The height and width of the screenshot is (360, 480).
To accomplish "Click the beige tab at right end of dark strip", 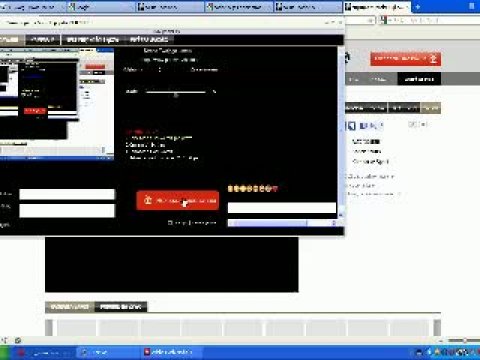I will point(431,108).
